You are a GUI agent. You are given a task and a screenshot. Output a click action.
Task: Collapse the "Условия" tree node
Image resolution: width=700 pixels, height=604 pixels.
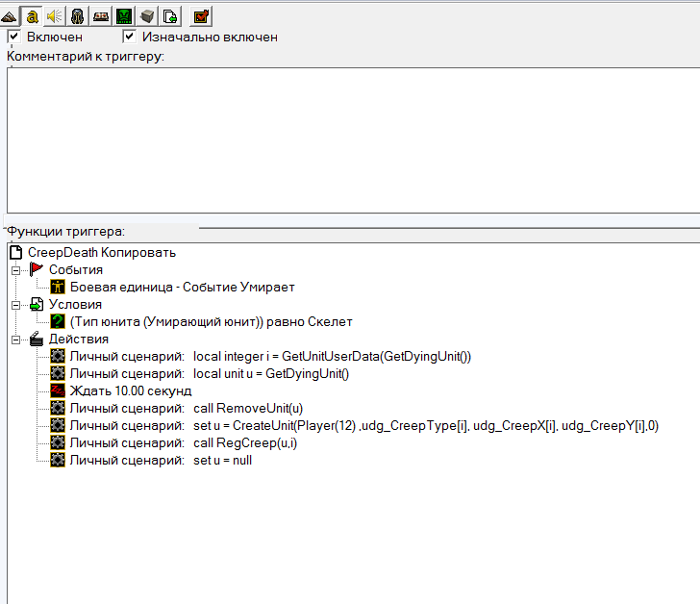15,305
